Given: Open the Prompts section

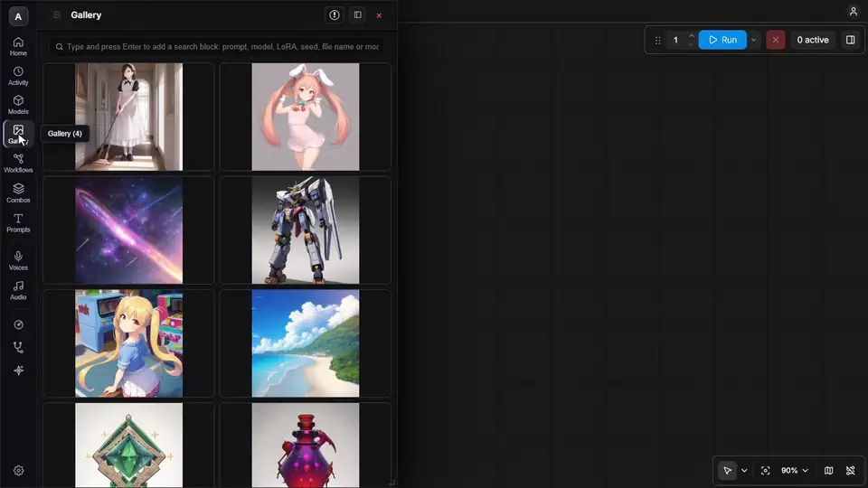Looking at the screenshot, I should (18, 223).
